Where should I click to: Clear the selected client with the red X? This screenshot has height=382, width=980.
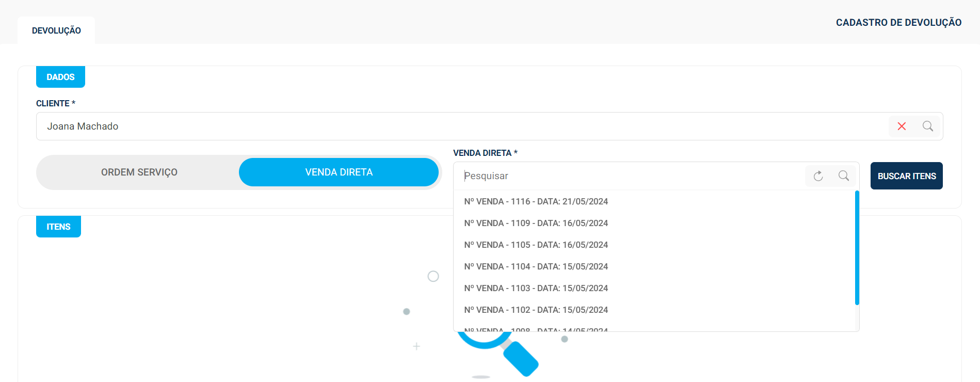[902, 126]
